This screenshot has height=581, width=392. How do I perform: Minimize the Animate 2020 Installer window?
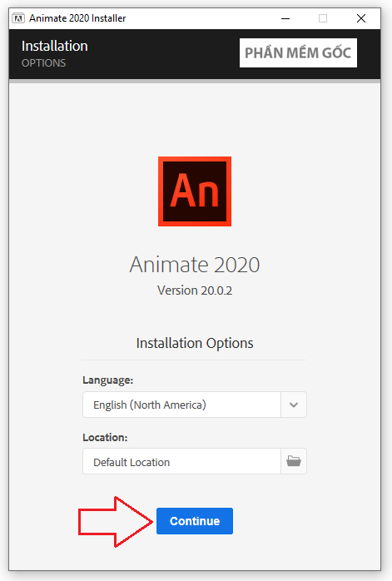285,18
